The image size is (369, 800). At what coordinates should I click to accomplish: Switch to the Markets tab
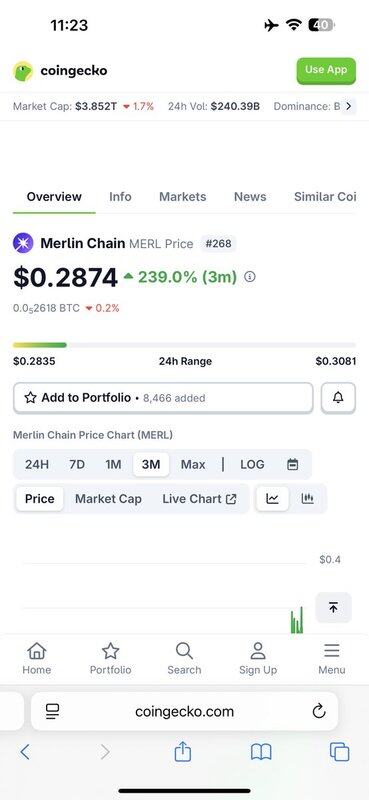[183, 196]
